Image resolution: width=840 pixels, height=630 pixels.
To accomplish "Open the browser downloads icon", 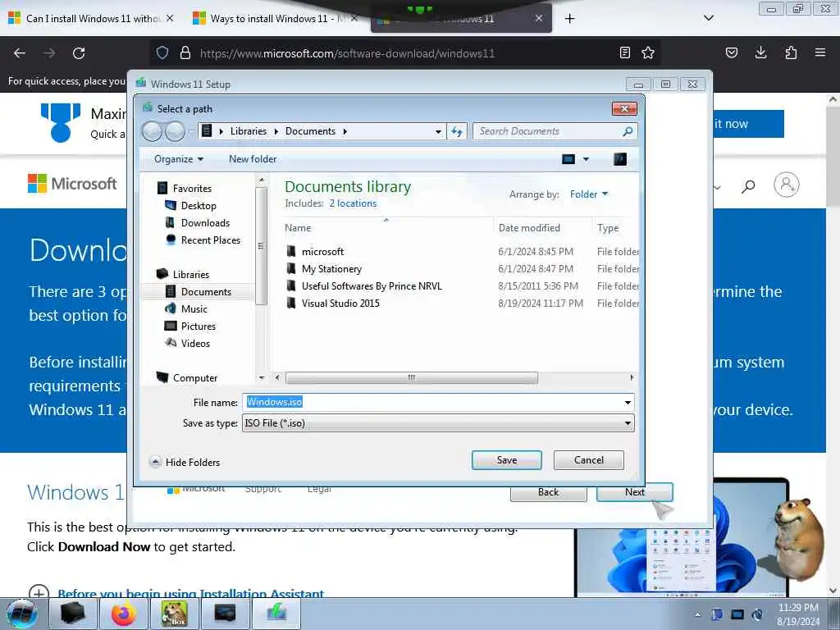I will [760, 52].
